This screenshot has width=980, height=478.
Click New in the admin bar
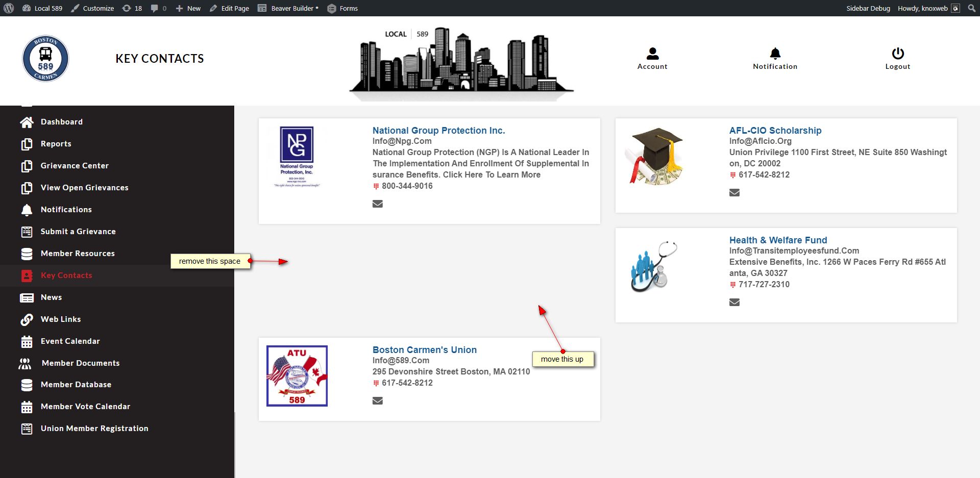188,8
